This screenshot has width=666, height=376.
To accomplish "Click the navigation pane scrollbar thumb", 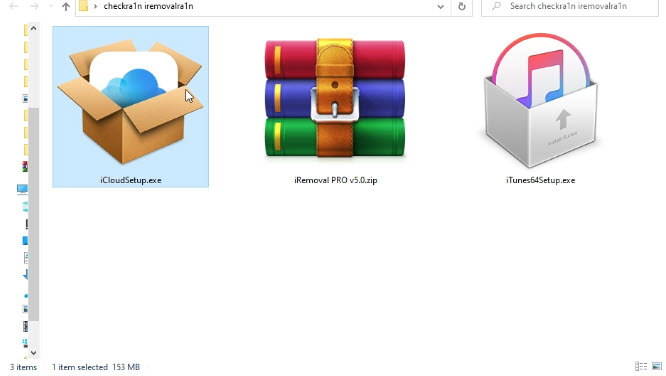I will tap(34, 214).
